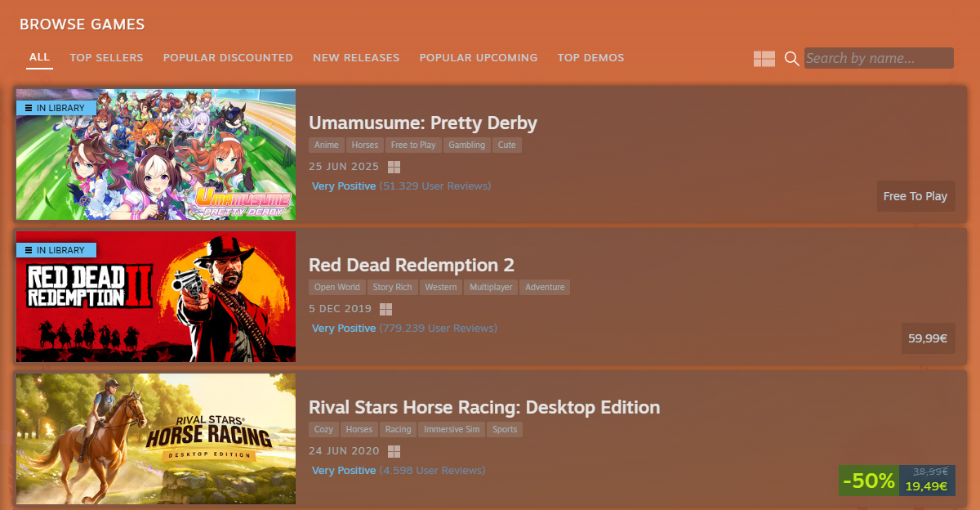The width and height of the screenshot is (980, 510).
Task: Click In Library badge on Umamusume thumbnail
Action: 56,108
